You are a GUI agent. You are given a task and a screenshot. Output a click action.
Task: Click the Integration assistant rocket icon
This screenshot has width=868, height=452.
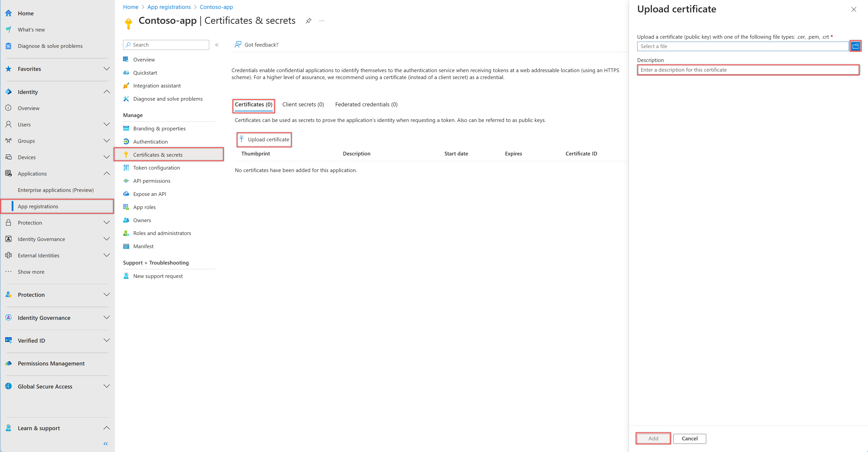click(x=126, y=86)
